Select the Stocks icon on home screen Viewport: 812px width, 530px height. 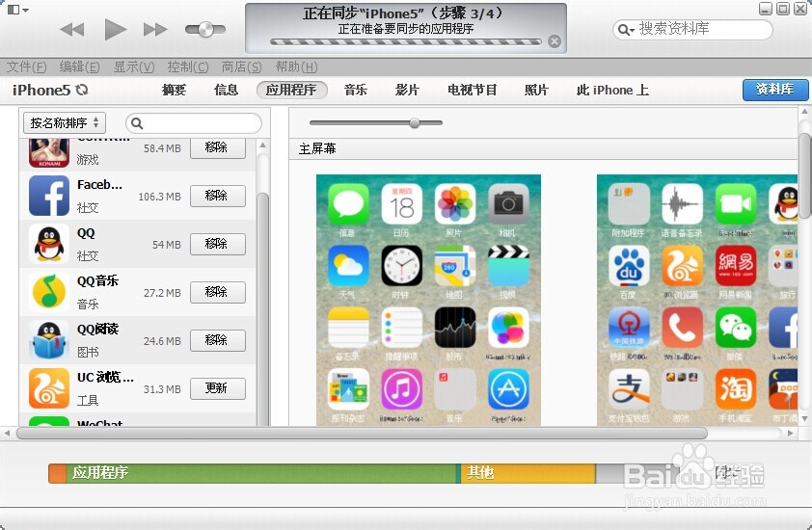455,328
